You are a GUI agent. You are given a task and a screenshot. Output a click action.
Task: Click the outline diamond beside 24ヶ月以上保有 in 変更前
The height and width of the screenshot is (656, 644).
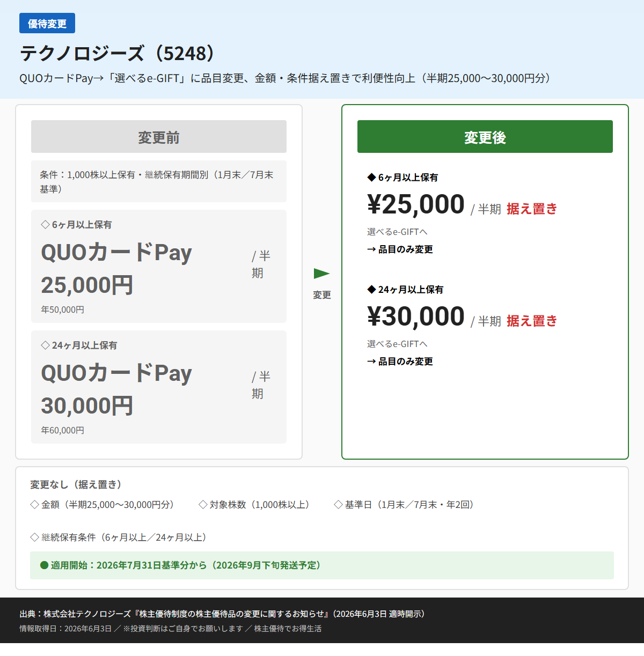pyautogui.click(x=45, y=345)
